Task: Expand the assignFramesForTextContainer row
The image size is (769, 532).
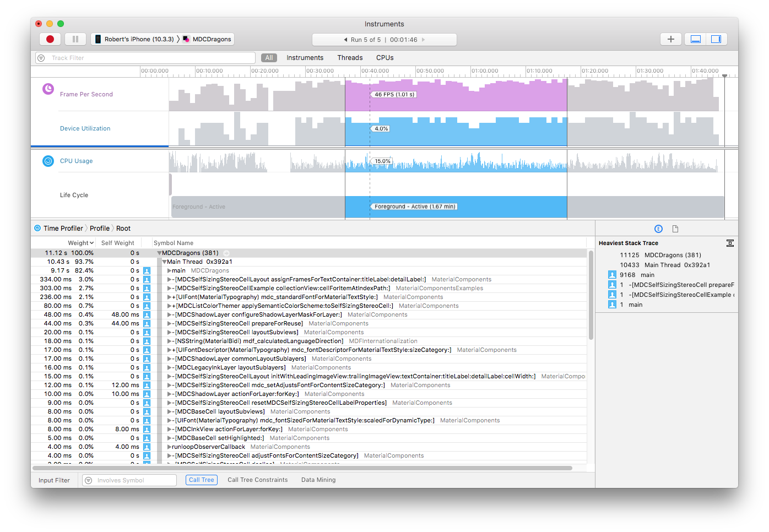Action: pyautogui.click(x=169, y=280)
